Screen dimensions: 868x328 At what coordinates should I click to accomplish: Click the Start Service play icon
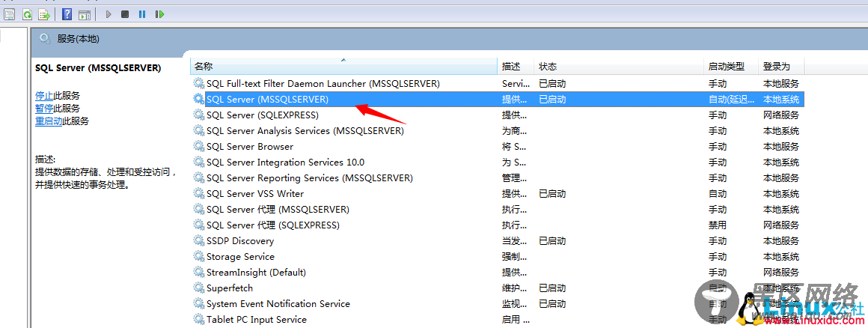(x=109, y=14)
